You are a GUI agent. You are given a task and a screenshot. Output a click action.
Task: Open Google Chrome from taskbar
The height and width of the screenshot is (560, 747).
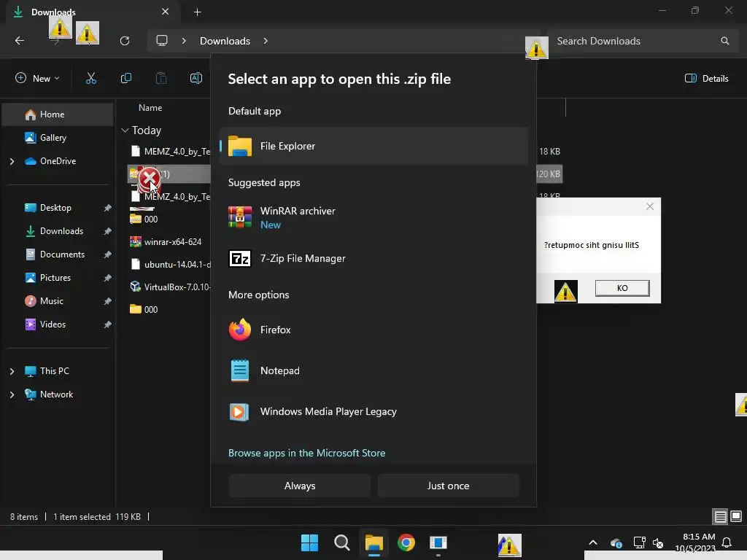click(x=406, y=542)
